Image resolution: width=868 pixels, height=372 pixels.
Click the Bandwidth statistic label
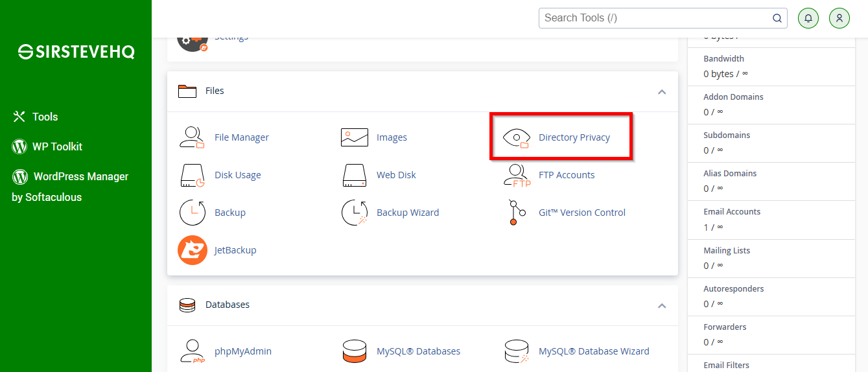(723, 59)
